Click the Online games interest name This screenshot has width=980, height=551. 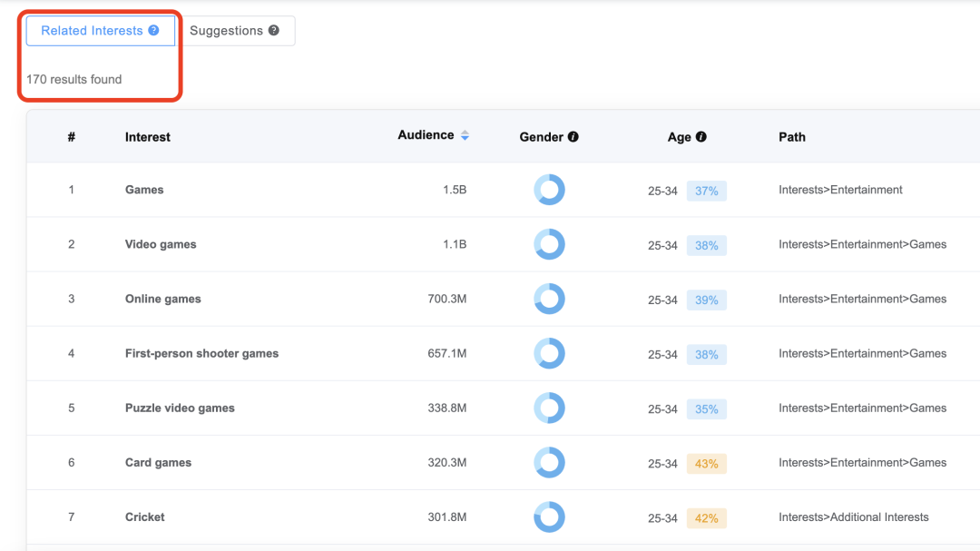pos(163,299)
